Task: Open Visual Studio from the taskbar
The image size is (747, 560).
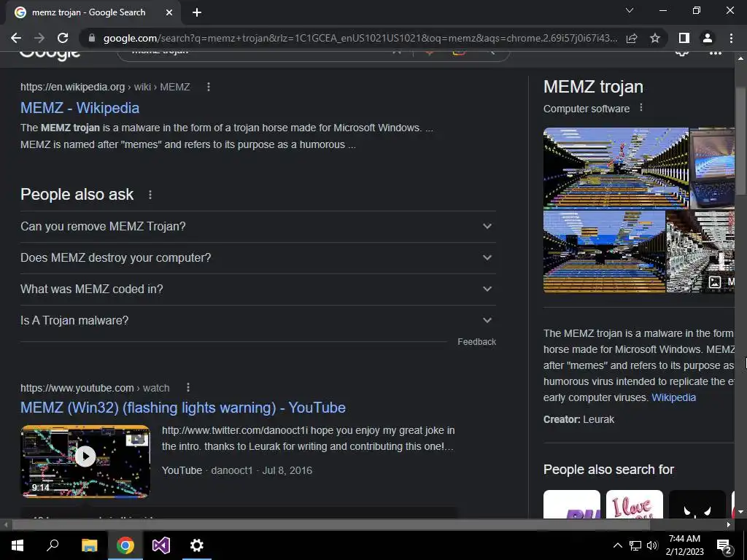Action: pos(161,545)
